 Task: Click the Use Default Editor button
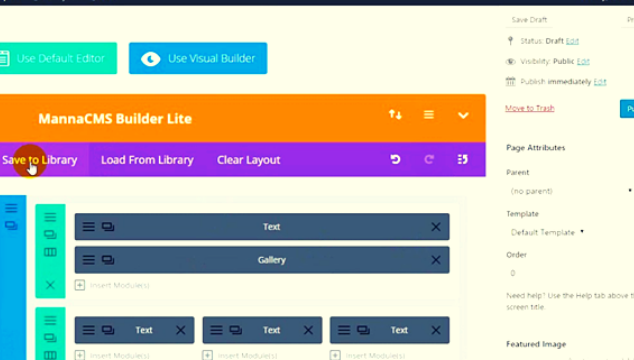[58, 58]
